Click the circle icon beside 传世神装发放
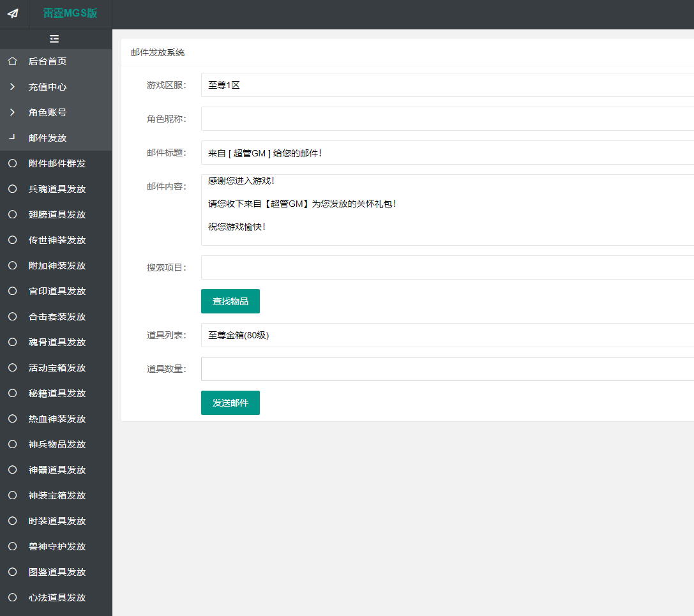This screenshot has height=616, width=694. coord(12,240)
